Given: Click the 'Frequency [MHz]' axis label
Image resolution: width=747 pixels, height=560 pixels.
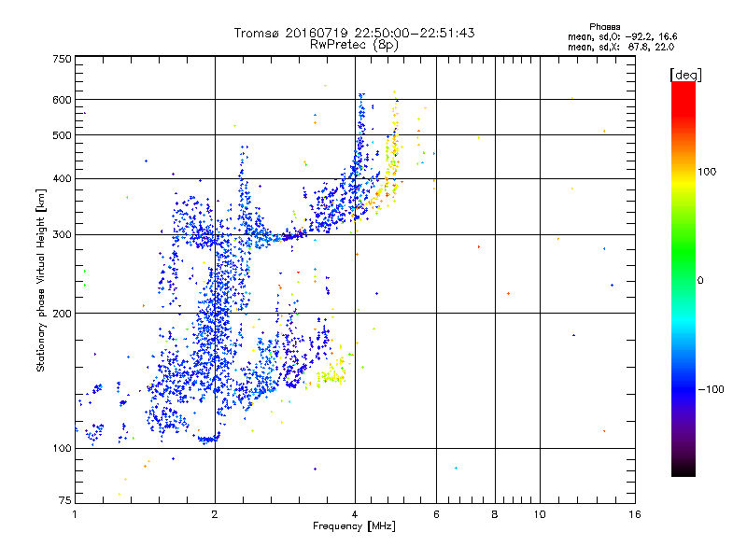Looking at the screenshot, I should coord(354,526).
